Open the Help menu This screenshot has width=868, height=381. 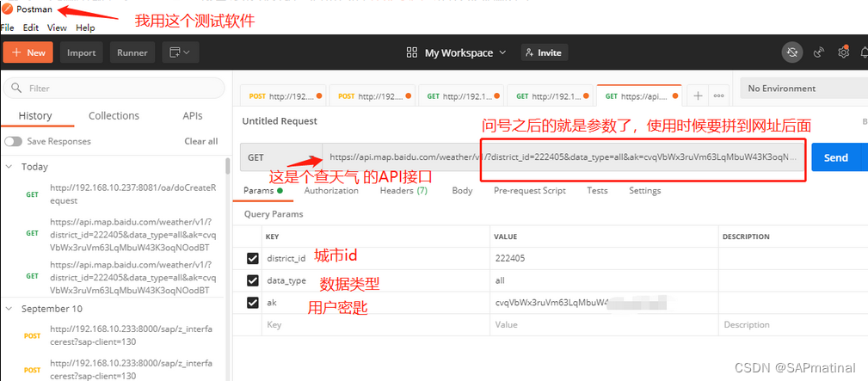point(85,28)
